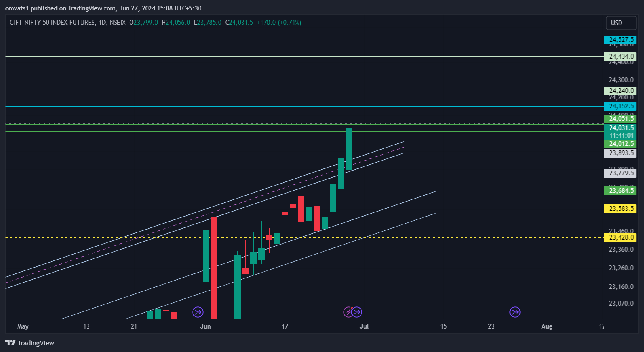Viewport: 644px width, 352px height.
Task: Click the 23,360.0 price scale value
Action: pos(621,250)
